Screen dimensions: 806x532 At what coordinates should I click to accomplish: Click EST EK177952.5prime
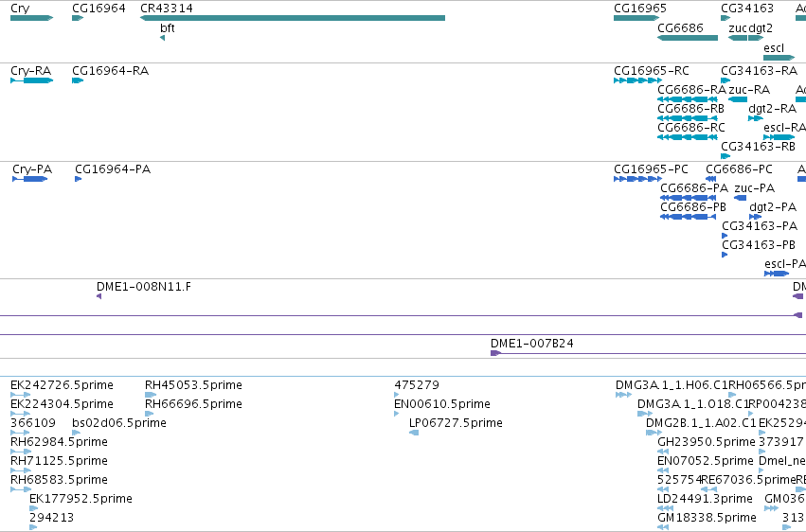click(x=81, y=499)
